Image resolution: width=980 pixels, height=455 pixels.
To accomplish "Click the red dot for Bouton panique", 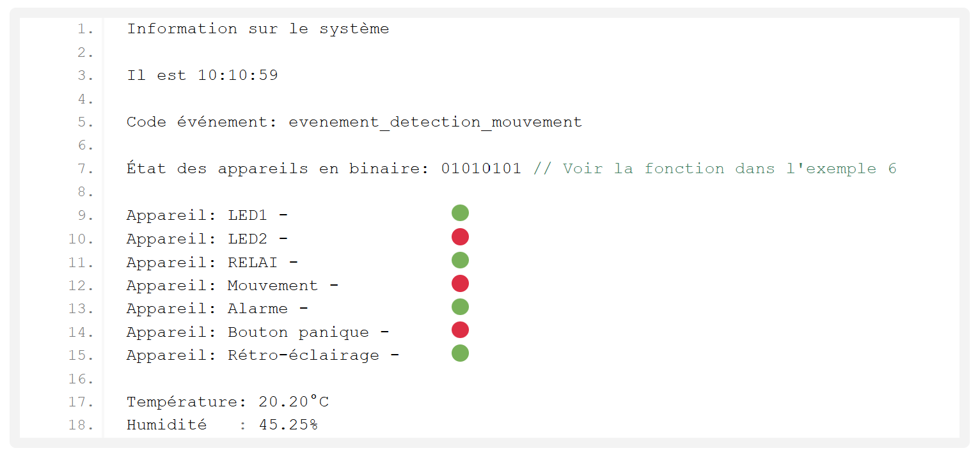I will [x=460, y=330].
